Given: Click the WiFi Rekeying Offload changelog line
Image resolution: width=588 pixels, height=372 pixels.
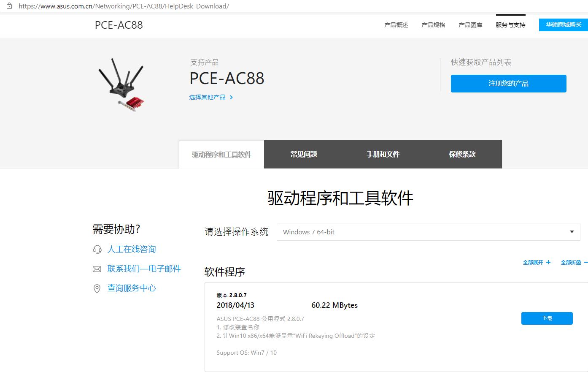Looking at the screenshot, I should click(296, 336).
